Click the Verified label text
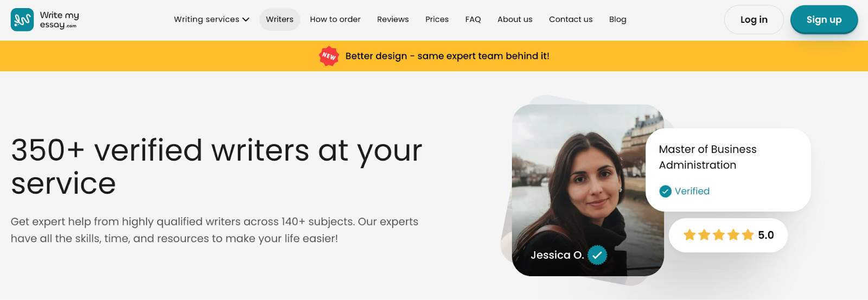Image resolution: width=868 pixels, height=300 pixels. pyautogui.click(x=692, y=191)
